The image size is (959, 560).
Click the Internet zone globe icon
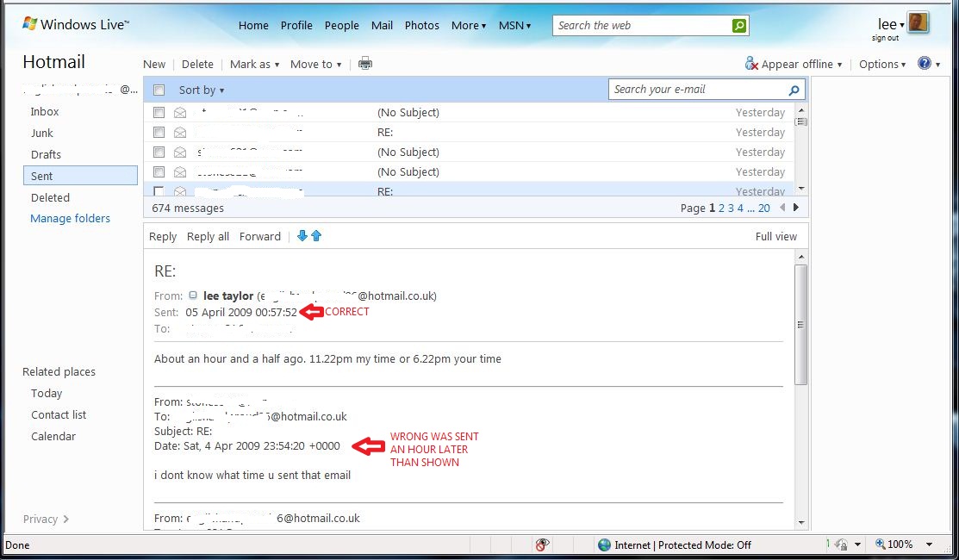pos(604,544)
